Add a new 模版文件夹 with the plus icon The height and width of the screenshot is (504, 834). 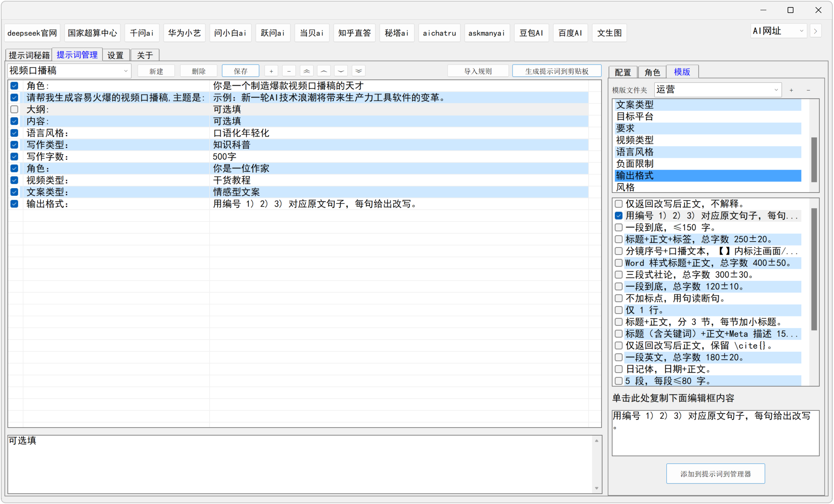pyautogui.click(x=791, y=90)
